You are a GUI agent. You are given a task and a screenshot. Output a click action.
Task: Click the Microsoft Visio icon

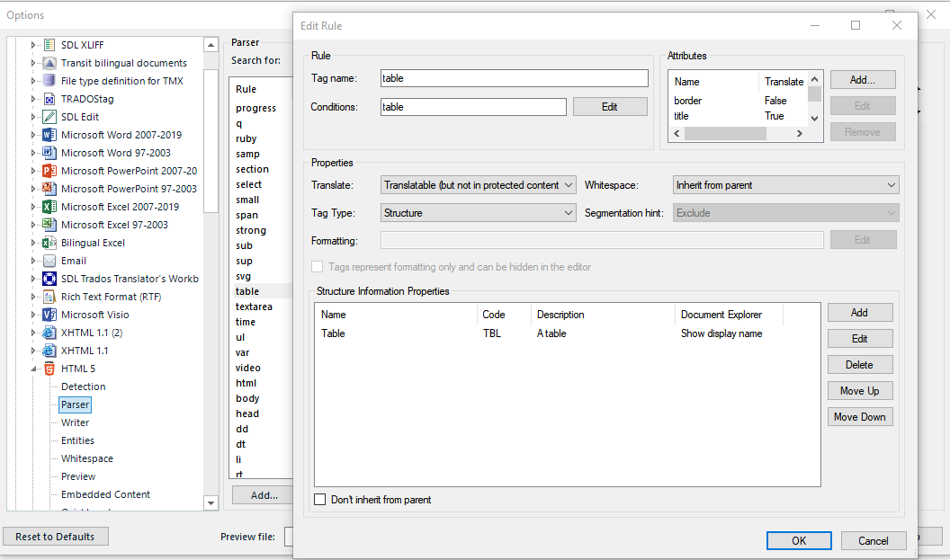tap(49, 315)
